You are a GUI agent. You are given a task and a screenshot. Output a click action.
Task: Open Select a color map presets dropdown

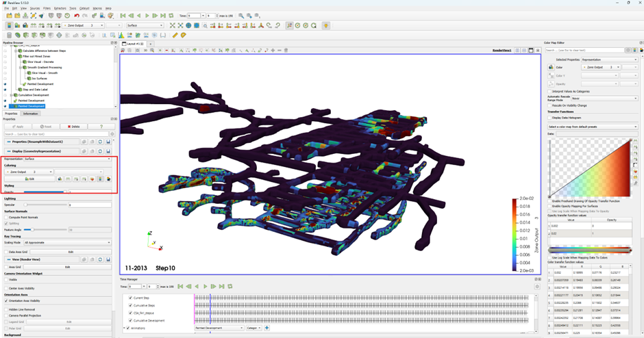coord(592,127)
